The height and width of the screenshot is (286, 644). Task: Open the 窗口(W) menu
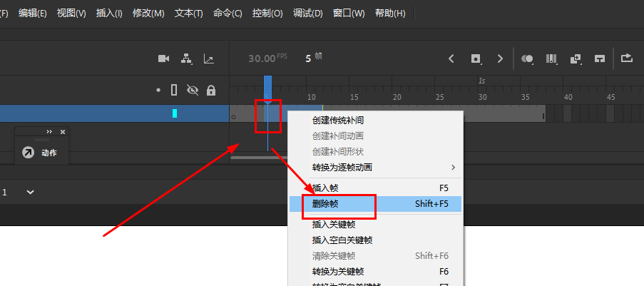pyautogui.click(x=349, y=13)
